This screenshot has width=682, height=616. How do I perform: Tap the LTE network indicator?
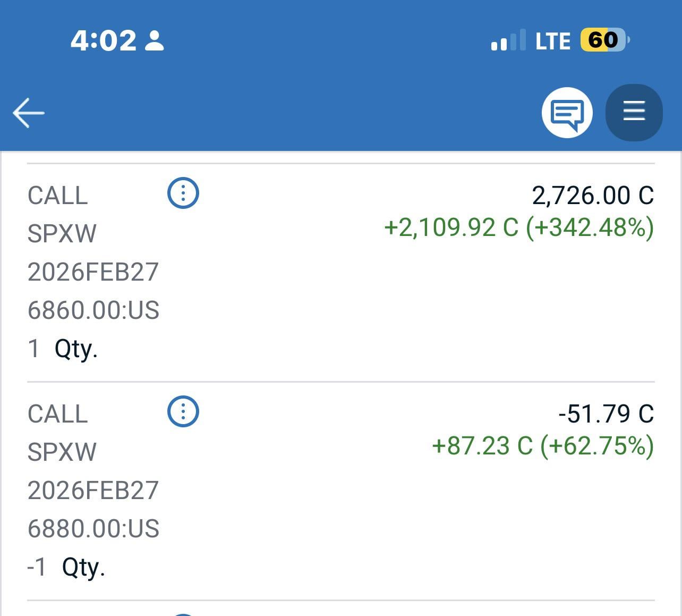[x=552, y=41]
